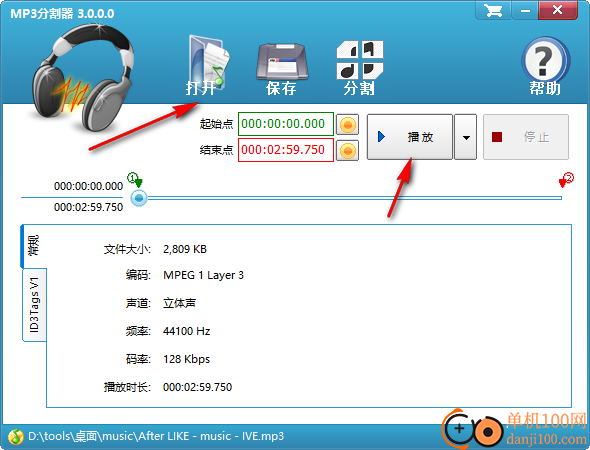
Task: Click the red end marker 2
Action: coord(566,180)
